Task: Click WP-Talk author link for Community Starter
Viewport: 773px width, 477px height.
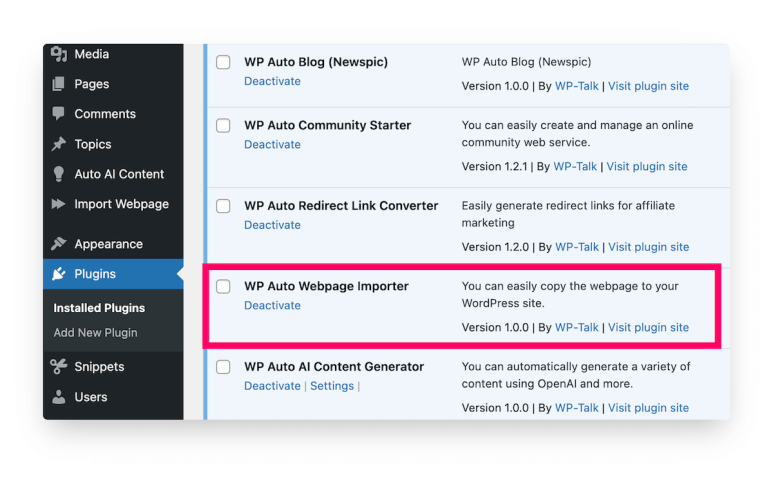Action: click(x=575, y=167)
